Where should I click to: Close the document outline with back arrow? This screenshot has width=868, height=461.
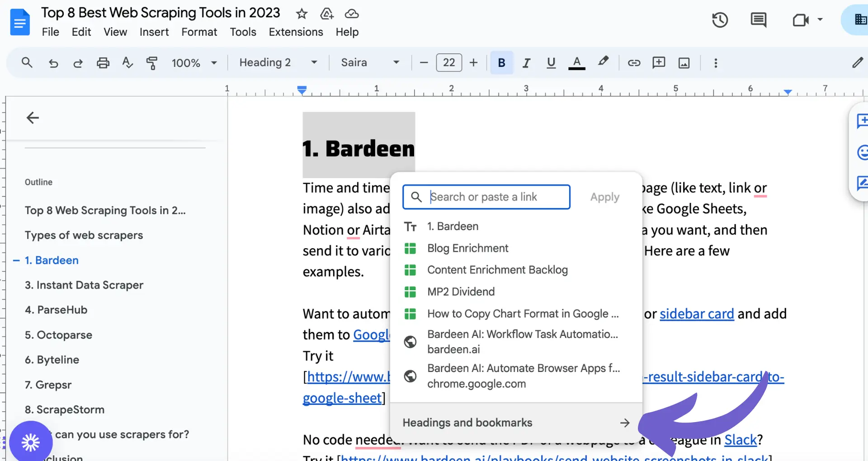coord(33,118)
